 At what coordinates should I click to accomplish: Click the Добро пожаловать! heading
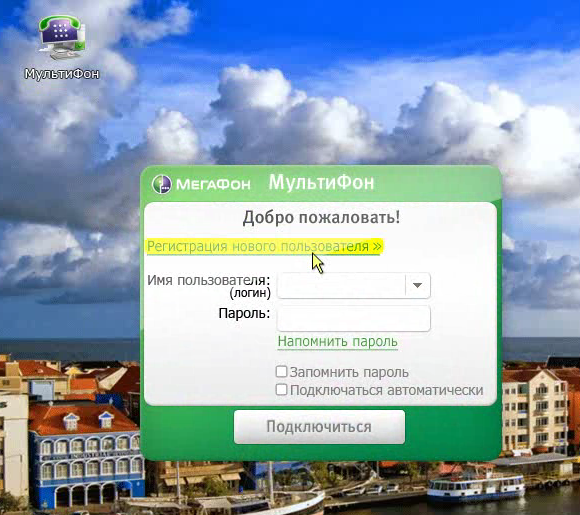pos(321,217)
